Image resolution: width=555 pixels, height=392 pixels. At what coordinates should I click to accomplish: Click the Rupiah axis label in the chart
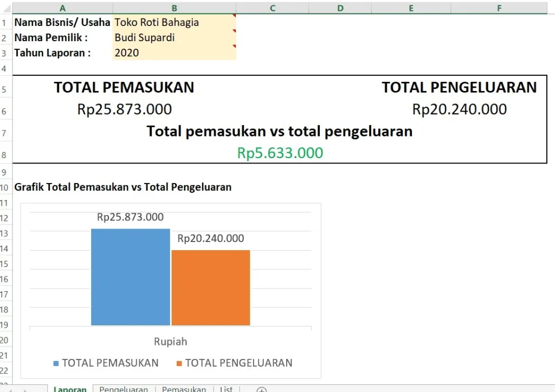click(x=170, y=341)
